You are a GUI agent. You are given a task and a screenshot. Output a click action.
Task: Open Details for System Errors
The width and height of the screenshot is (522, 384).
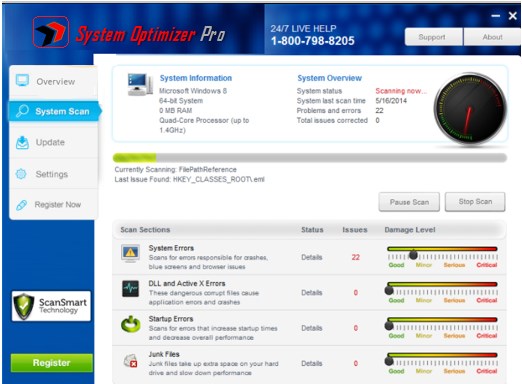pos(312,257)
